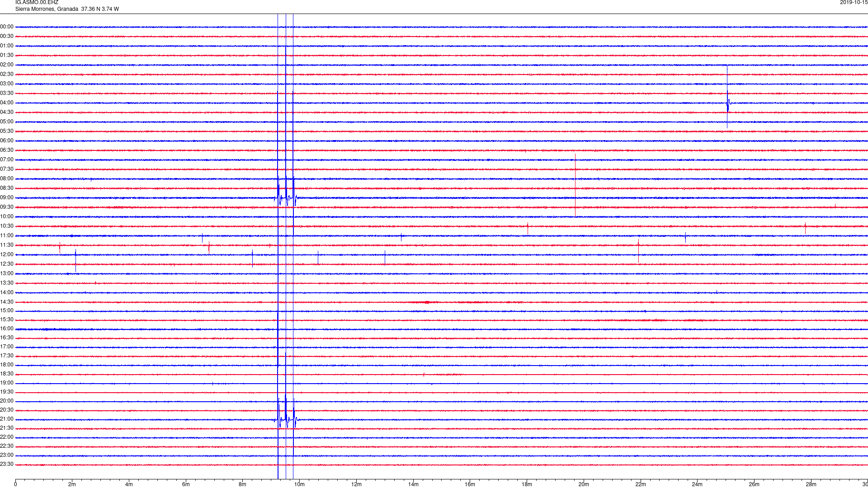The width and height of the screenshot is (868, 488).
Task: Click the seismic event on the 09:00 trace
Action: tap(286, 197)
